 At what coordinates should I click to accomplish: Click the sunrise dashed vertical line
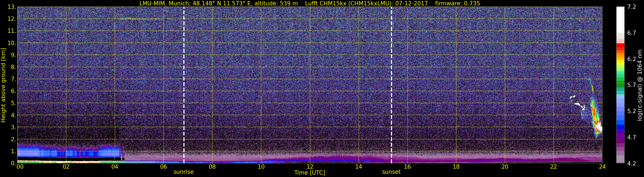(184, 85)
